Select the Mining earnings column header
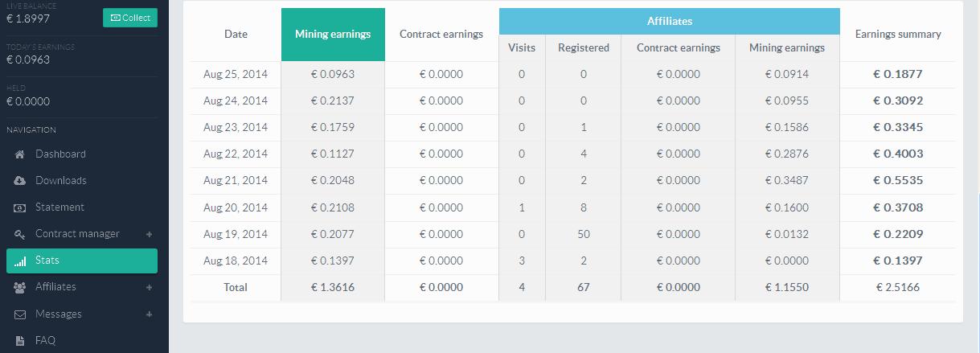Viewport: 980px width, 353px height. (x=333, y=35)
